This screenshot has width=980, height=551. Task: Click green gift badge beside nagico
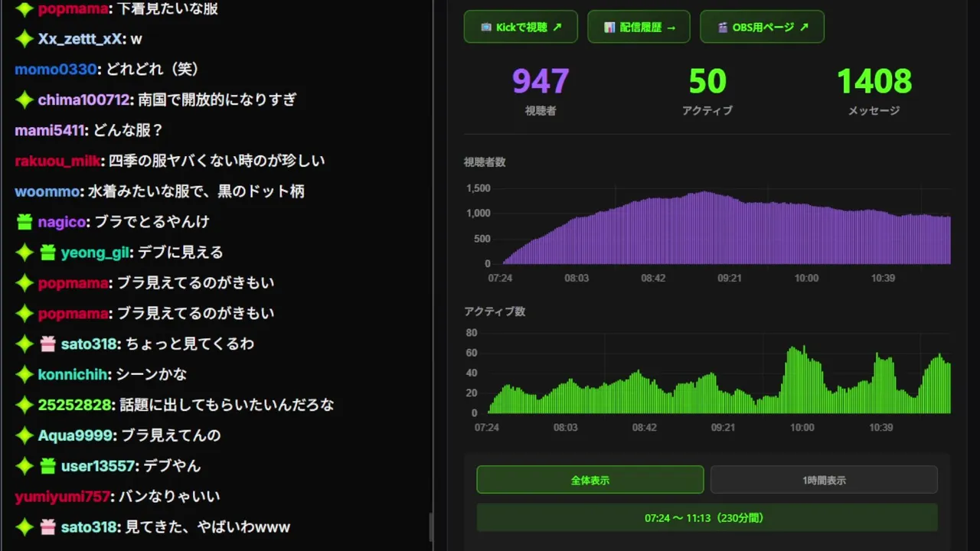tap(24, 222)
